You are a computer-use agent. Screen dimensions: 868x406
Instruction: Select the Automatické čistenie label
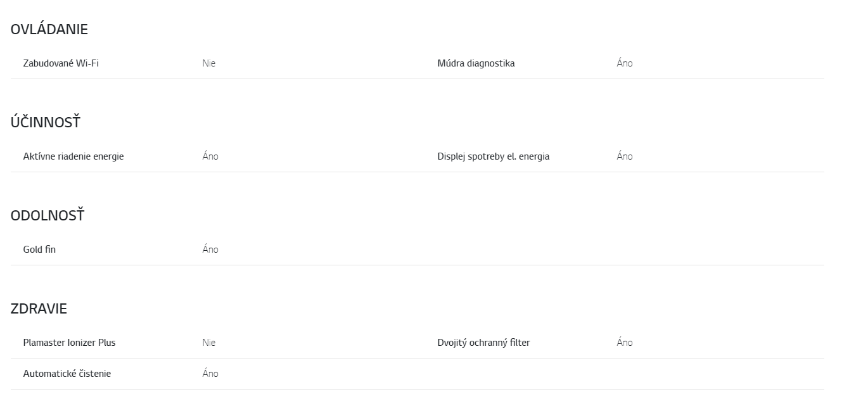67,374
